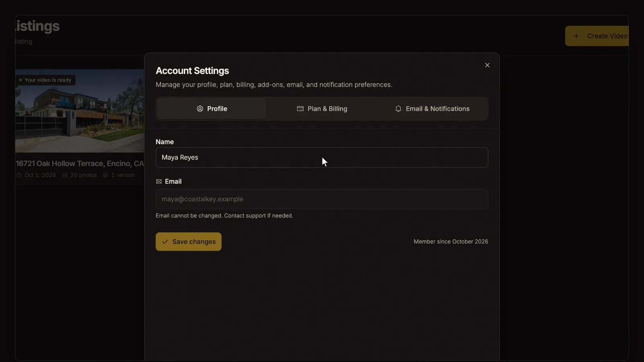The image size is (644, 362).
Task: Click the 'Your video is ready' badge
Action: [x=45, y=80]
